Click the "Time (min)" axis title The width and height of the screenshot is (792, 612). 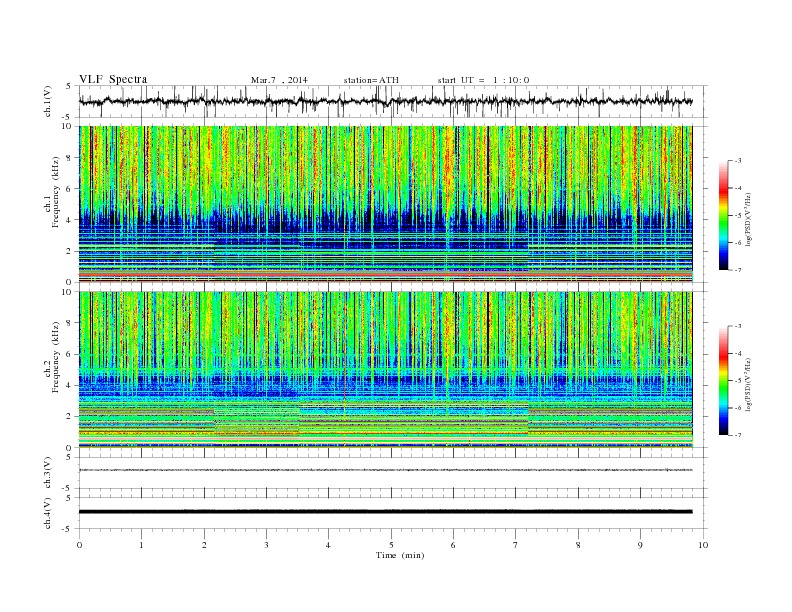pos(400,555)
